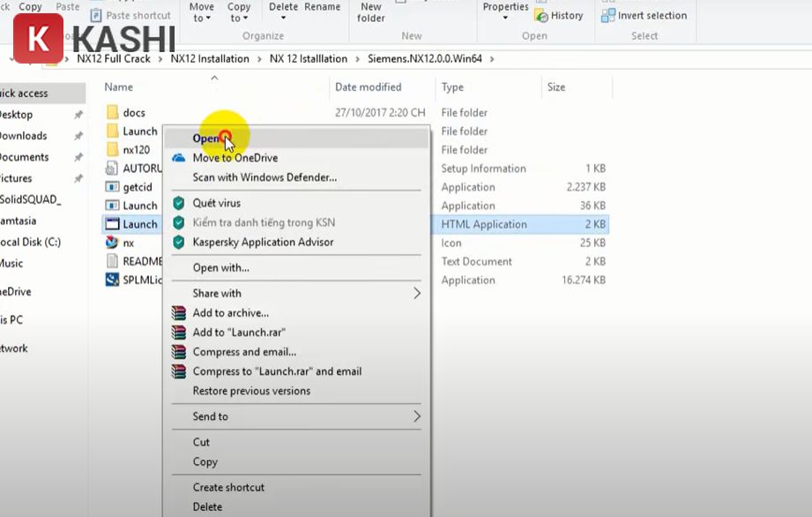Image resolution: width=812 pixels, height=517 pixels.
Task: Select Create shortcut in the context menu
Action: tap(228, 487)
